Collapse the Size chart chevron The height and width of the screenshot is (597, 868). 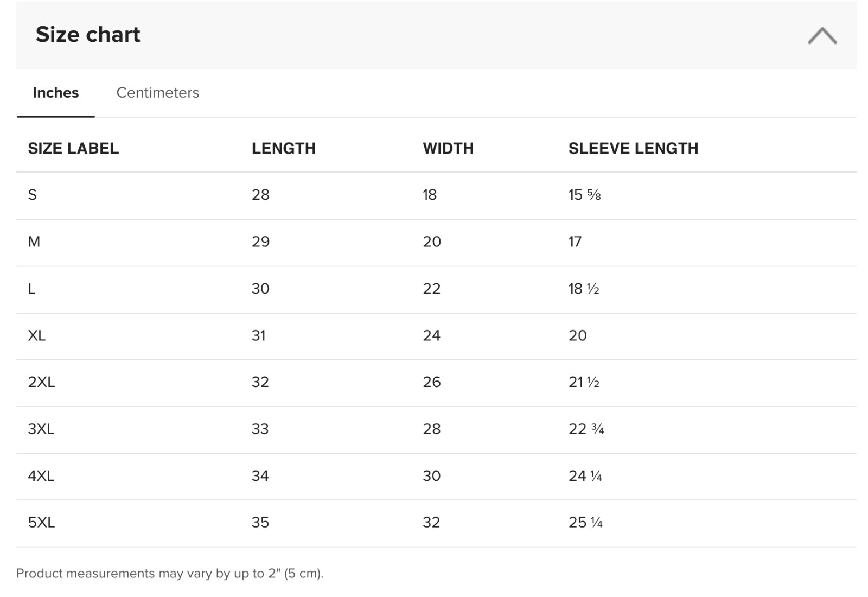(x=822, y=35)
